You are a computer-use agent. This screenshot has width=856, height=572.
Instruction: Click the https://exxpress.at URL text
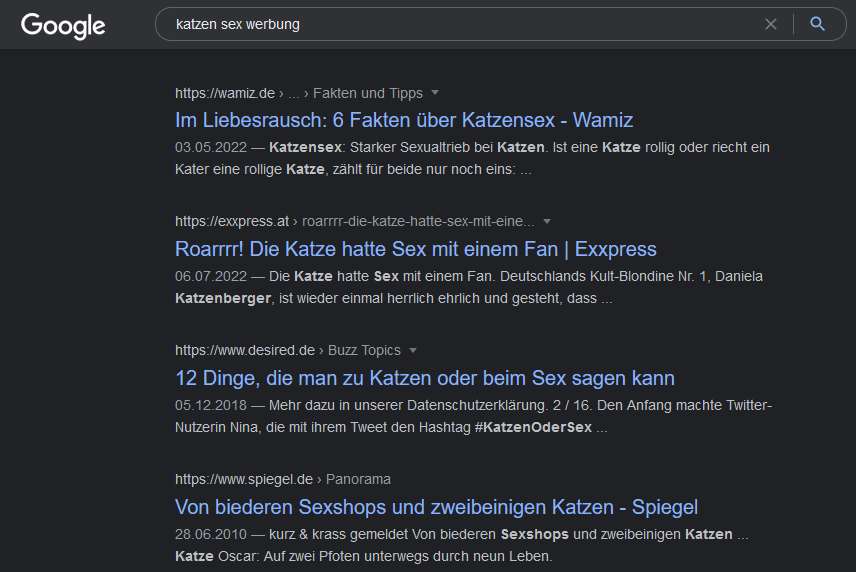(231, 222)
